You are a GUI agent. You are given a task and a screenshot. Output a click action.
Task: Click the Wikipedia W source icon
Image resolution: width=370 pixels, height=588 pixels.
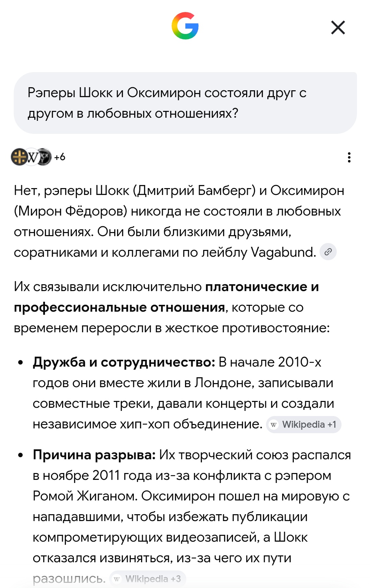(x=32, y=157)
